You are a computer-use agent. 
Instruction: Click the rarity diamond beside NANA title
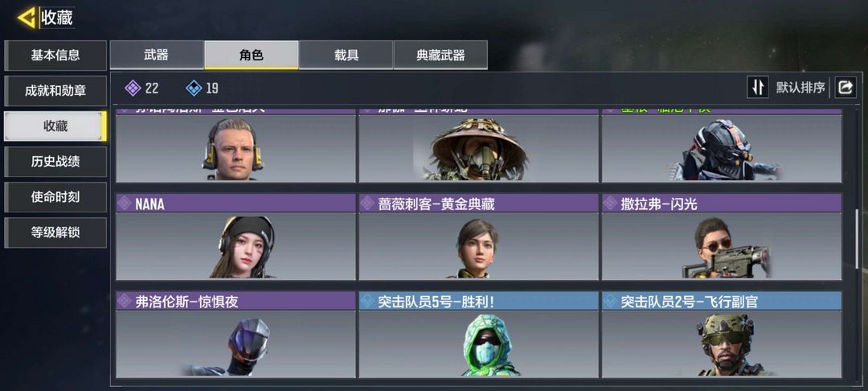[125, 204]
